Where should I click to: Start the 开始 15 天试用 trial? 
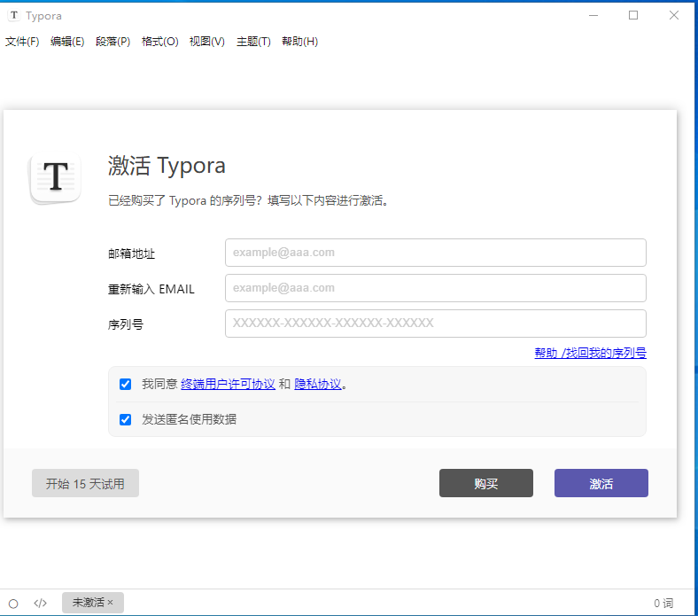(x=85, y=483)
